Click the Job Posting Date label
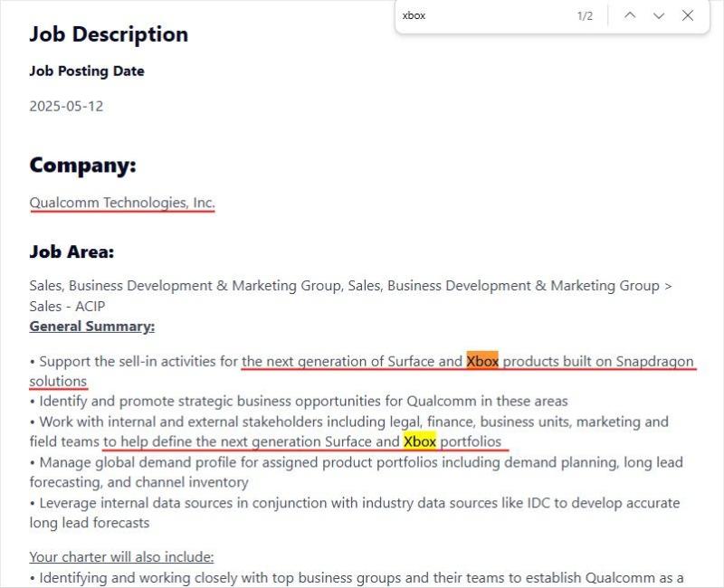The height and width of the screenshot is (588, 724). tap(86, 71)
